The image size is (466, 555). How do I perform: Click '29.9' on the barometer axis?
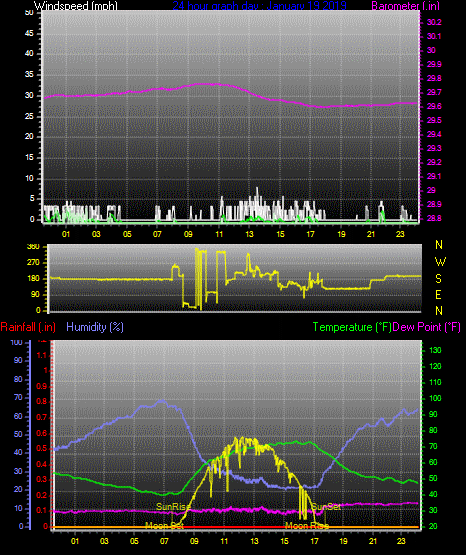[x=434, y=64]
